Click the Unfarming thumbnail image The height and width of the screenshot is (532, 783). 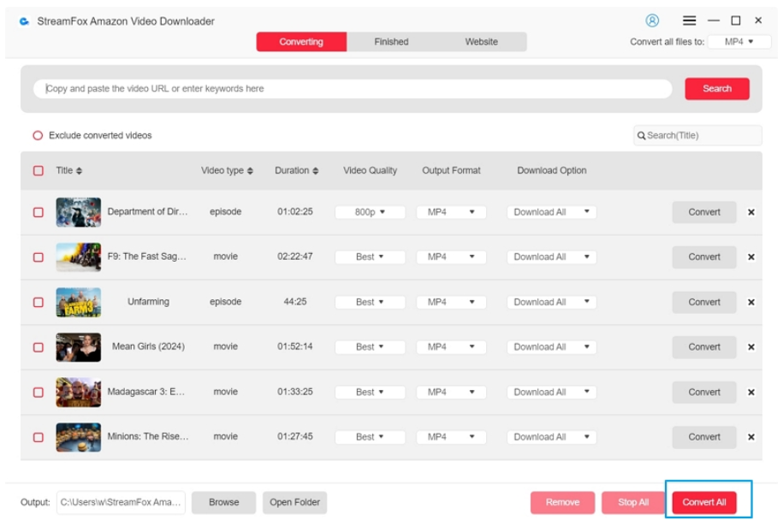pos(79,302)
